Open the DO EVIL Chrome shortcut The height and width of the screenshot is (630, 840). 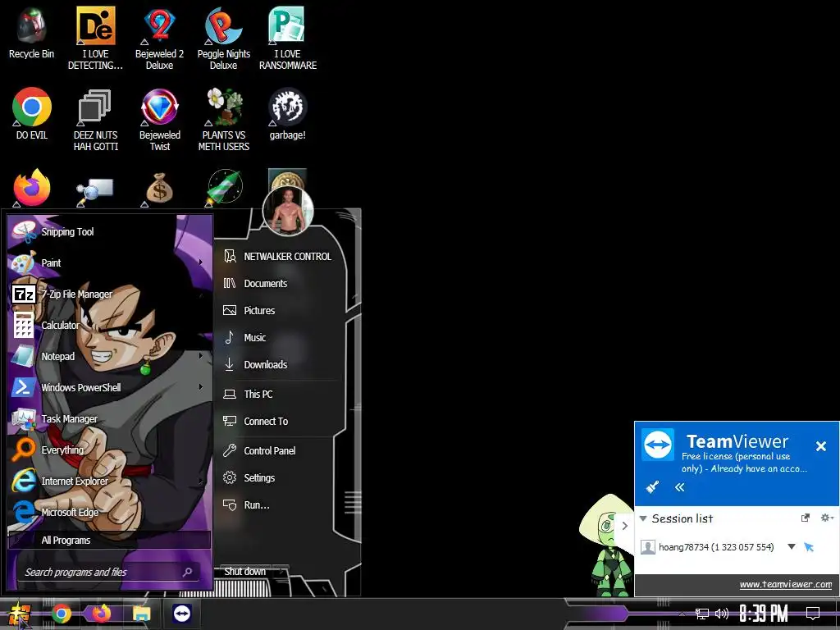32,113
